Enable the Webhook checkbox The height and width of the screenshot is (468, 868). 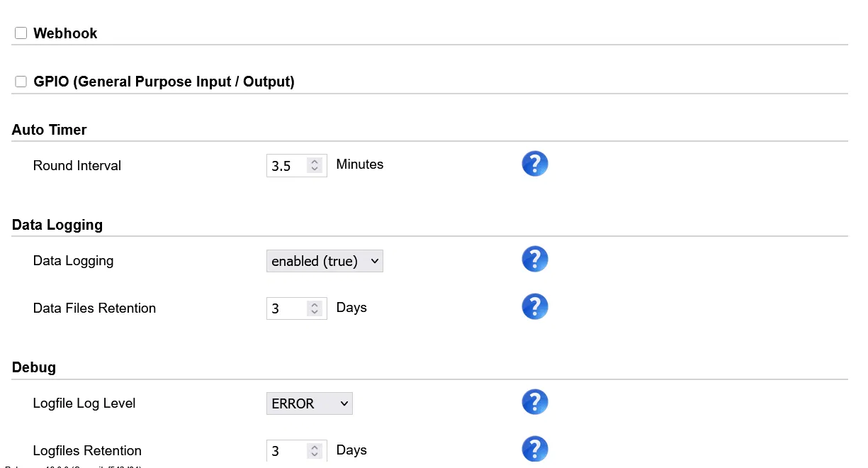click(21, 33)
